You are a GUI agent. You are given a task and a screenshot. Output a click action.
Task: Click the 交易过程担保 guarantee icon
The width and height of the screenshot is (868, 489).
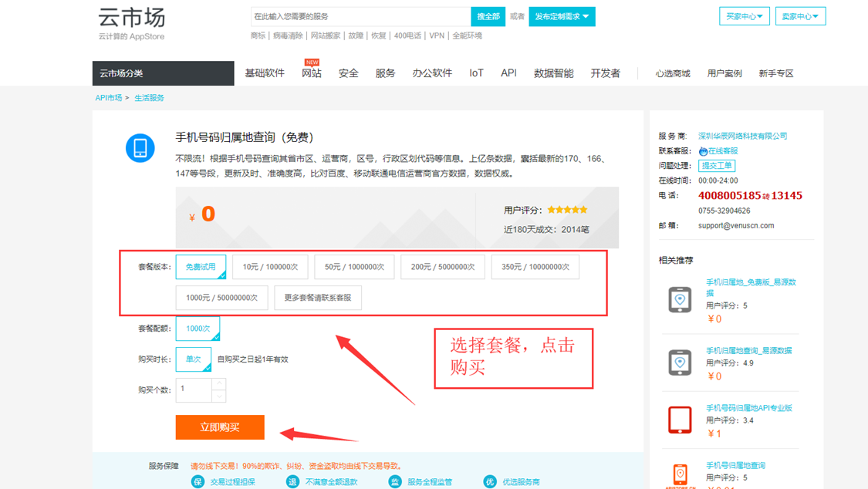tap(198, 482)
